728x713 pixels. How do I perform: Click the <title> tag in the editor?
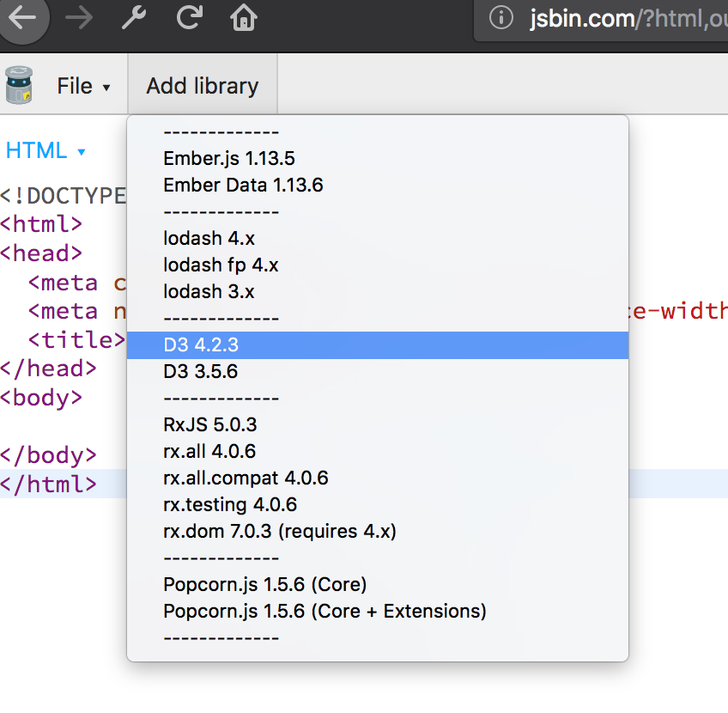[x=76, y=340]
